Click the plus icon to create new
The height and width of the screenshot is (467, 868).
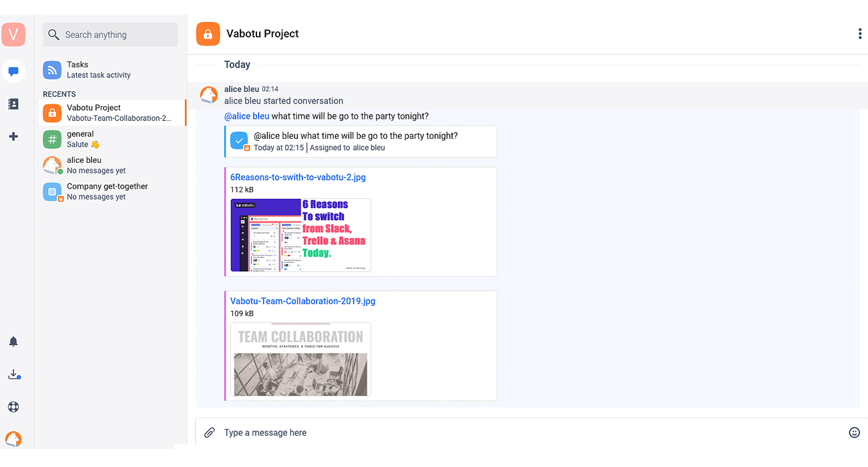[x=13, y=137]
